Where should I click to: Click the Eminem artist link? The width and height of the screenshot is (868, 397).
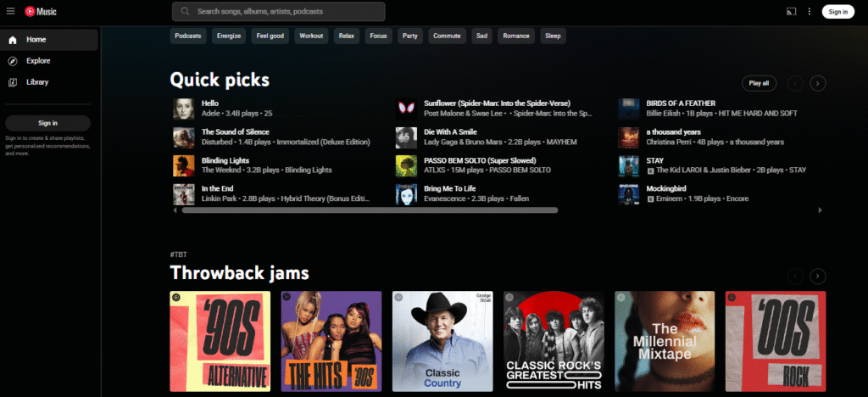(x=668, y=198)
